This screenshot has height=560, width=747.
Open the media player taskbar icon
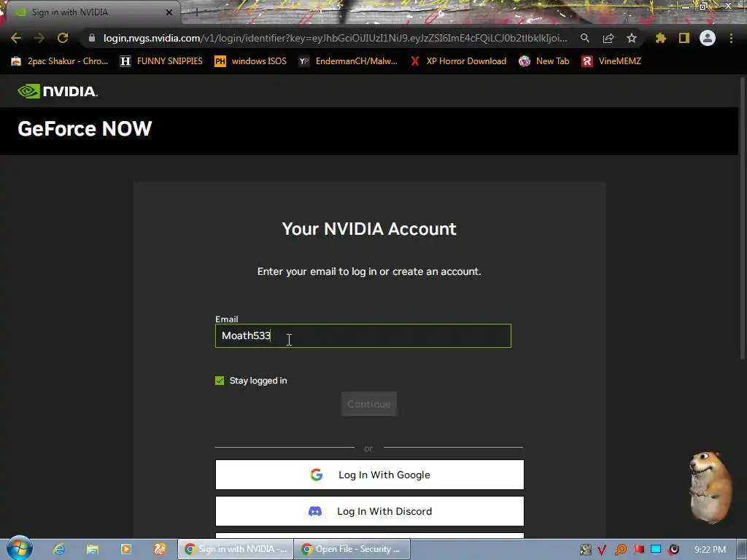[x=126, y=549]
